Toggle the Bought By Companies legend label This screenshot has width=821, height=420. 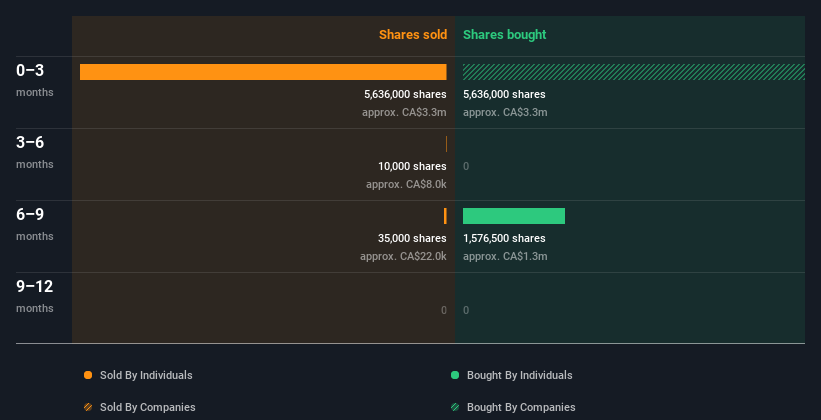click(521, 407)
